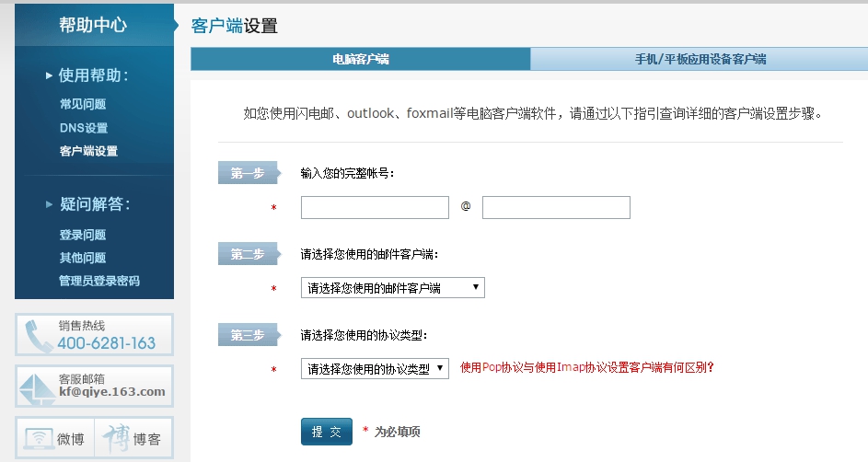Click the arrow beside 使用帮助 heading
This screenshot has height=462, width=868.
[49, 75]
